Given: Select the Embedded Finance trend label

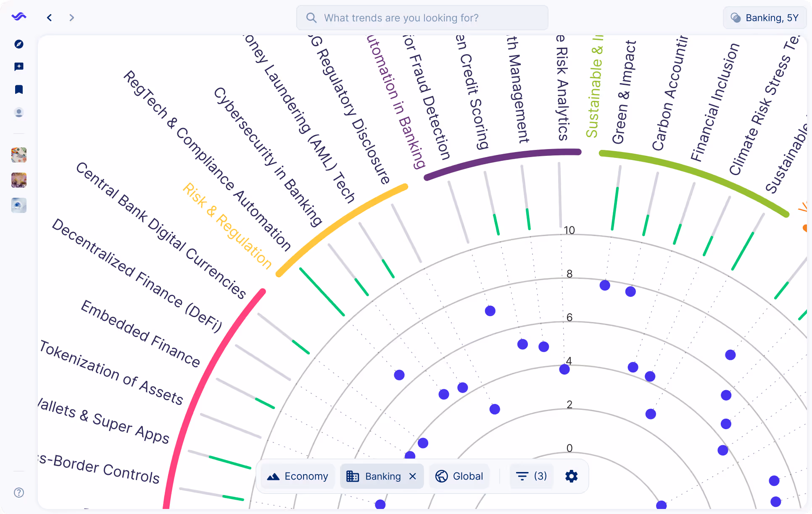Looking at the screenshot, I should pos(140,334).
